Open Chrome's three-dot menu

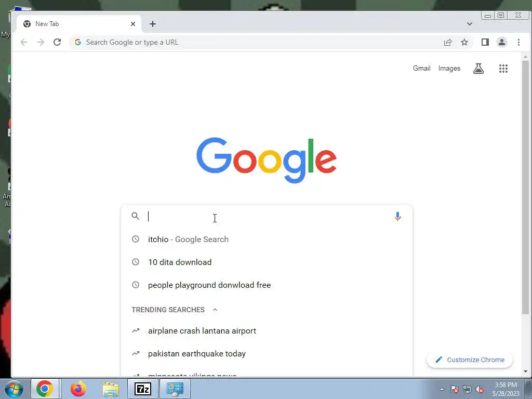coord(518,42)
